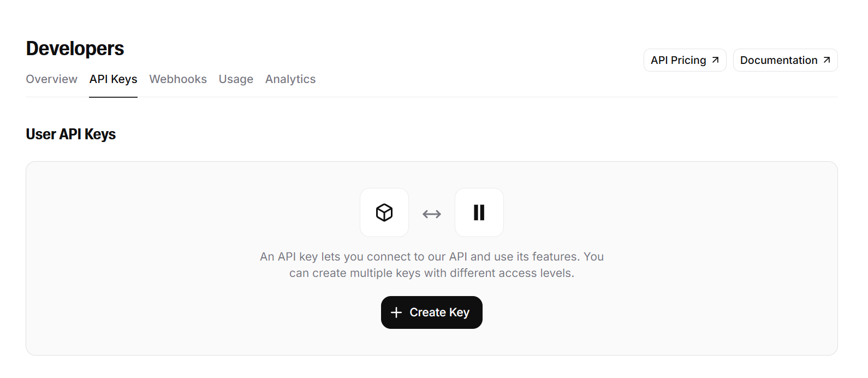
Task: Click the external arrow icon beside API Pricing
Action: click(715, 60)
